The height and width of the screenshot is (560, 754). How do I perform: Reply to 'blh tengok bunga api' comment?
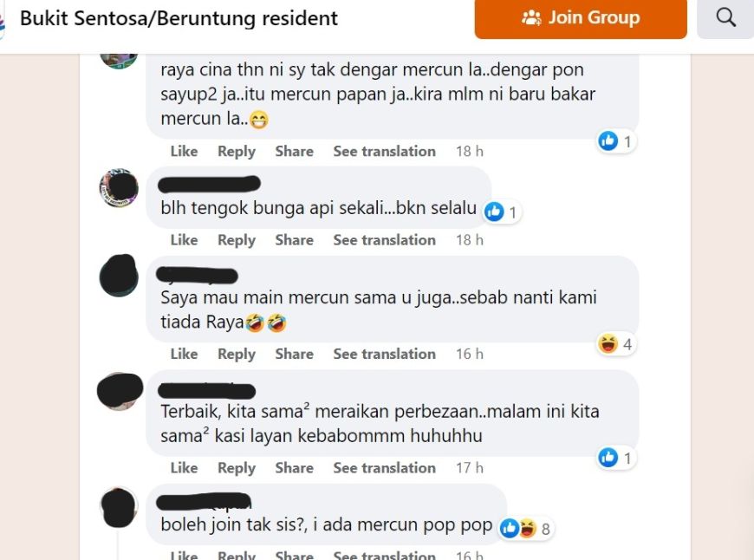pyautogui.click(x=236, y=239)
